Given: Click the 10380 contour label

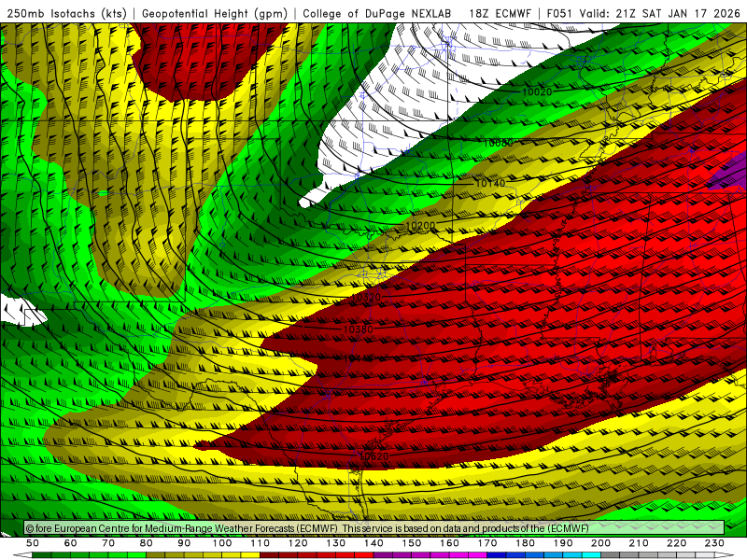Looking at the screenshot, I should [359, 329].
